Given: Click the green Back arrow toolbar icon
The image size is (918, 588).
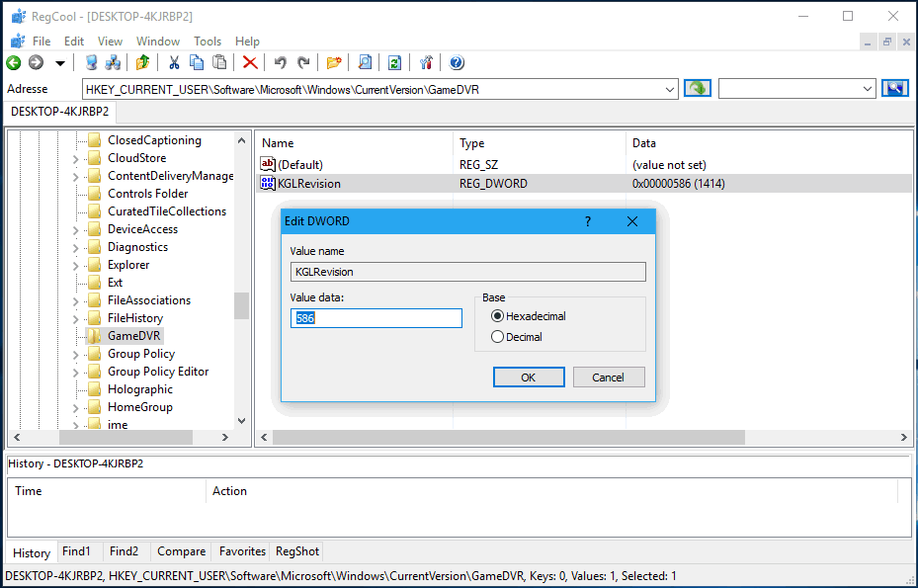Looking at the screenshot, I should pyautogui.click(x=14, y=62).
